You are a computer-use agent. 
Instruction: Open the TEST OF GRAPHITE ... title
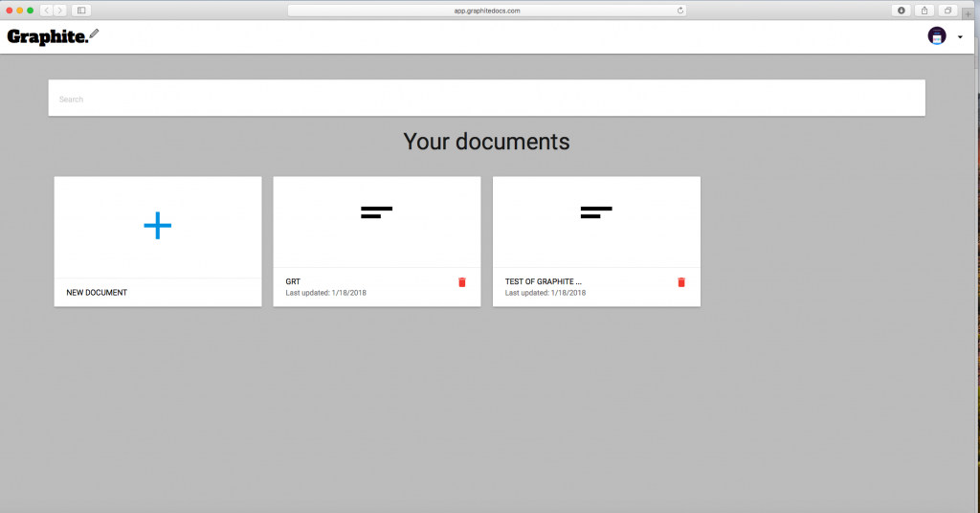(544, 281)
